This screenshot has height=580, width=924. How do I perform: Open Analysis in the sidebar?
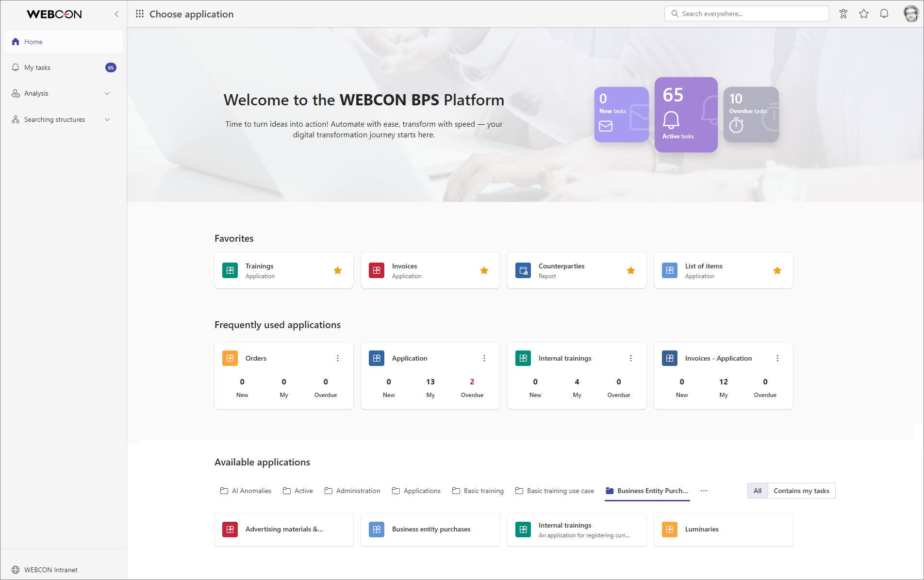(x=64, y=93)
